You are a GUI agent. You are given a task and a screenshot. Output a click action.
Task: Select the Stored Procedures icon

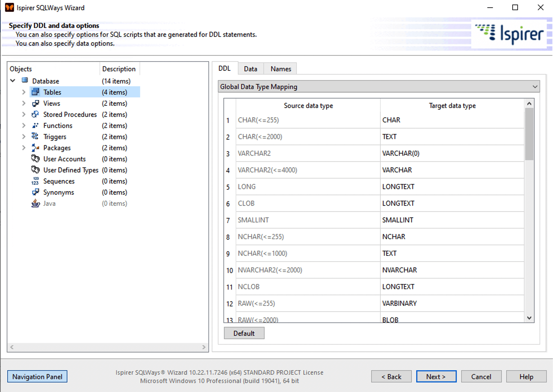click(x=35, y=114)
